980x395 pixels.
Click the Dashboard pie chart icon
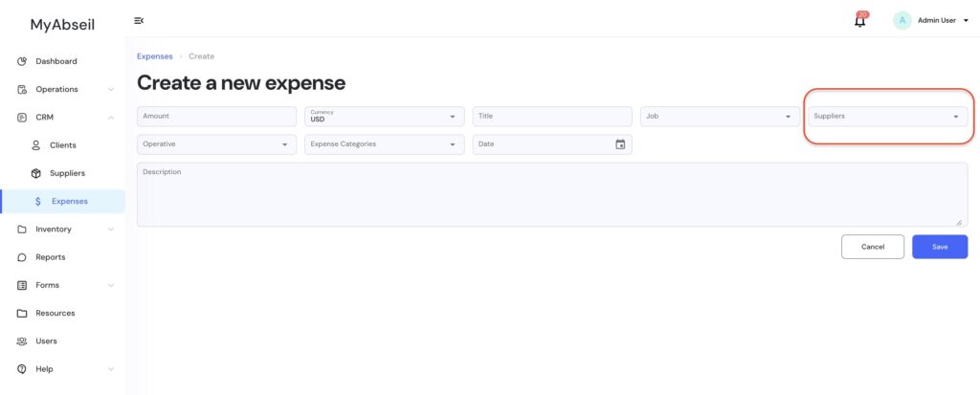(22, 61)
